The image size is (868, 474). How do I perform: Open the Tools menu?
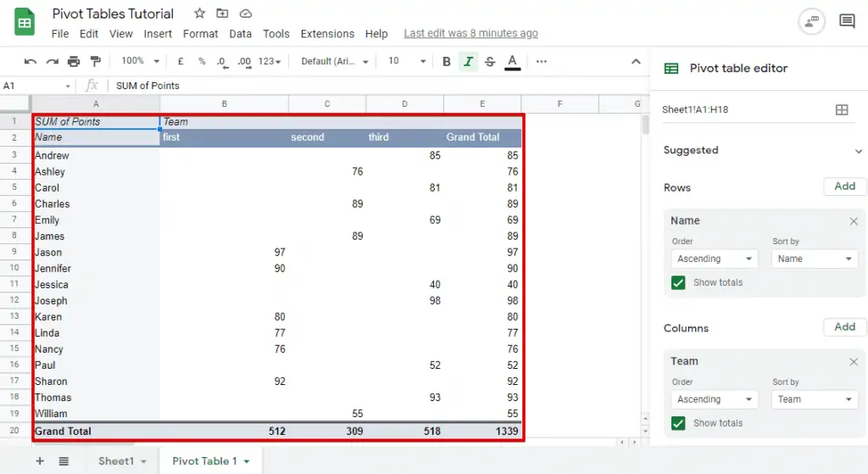(275, 34)
